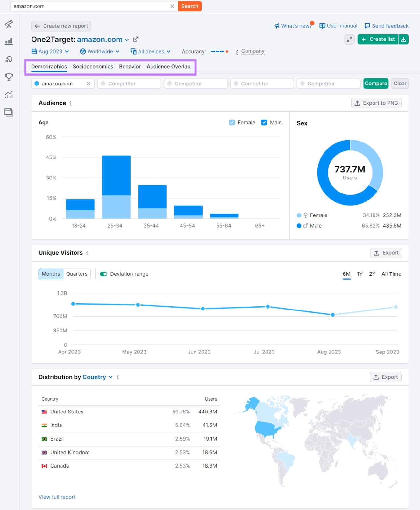Expand the amazon.com domain title dropdown
This screenshot has width=420, height=510.
(127, 40)
